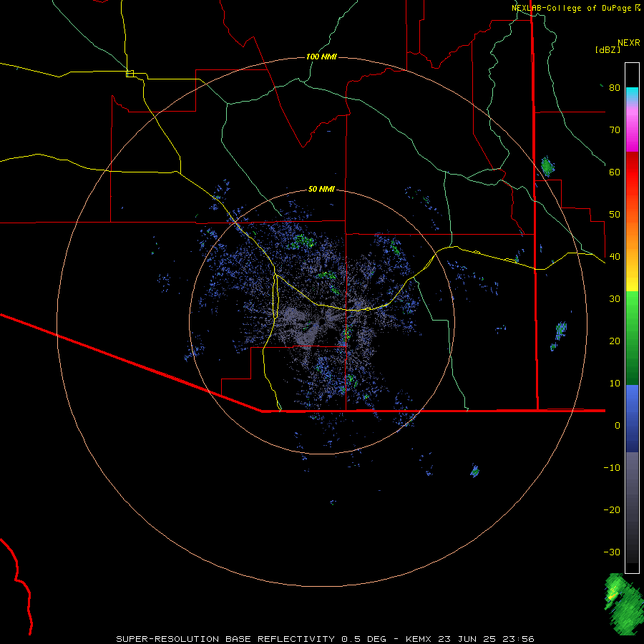Viewport: 644px width, 644px height.
Task: Click the 50 dBZ scale value
Action: pyautogui.click(x=615, y=215)
